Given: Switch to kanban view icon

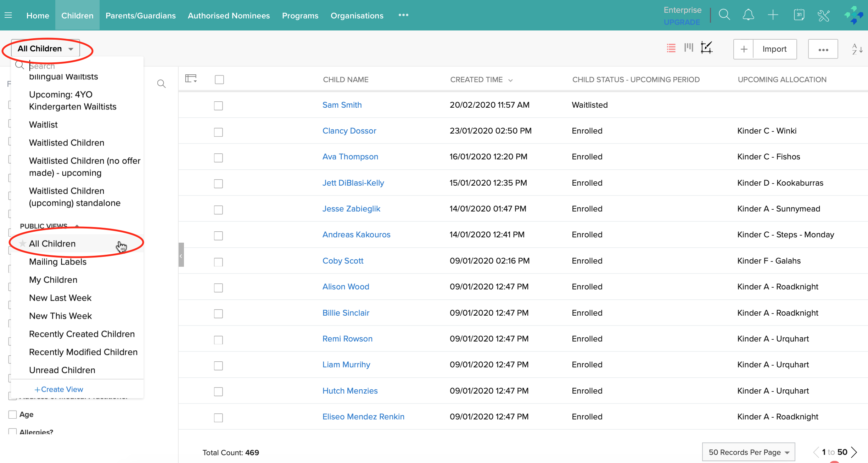Looking at the screenshot, I should 689,47.
